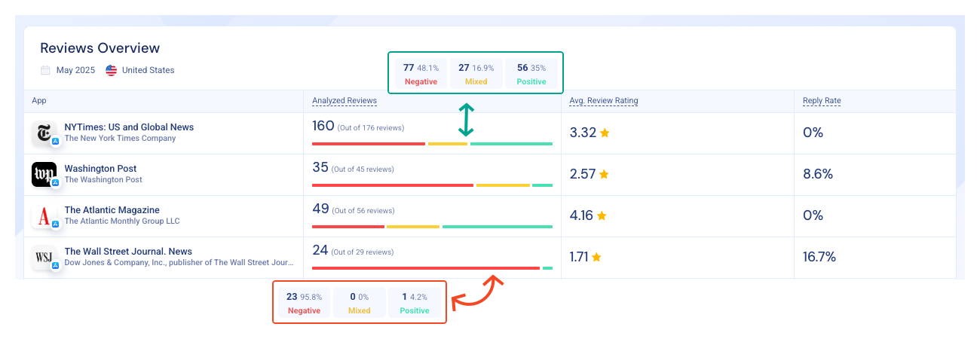Viewport: 980px width, 339px height.
Task: Click the United States flag icon
Action: pyautogui.click(x=112, y=70)
